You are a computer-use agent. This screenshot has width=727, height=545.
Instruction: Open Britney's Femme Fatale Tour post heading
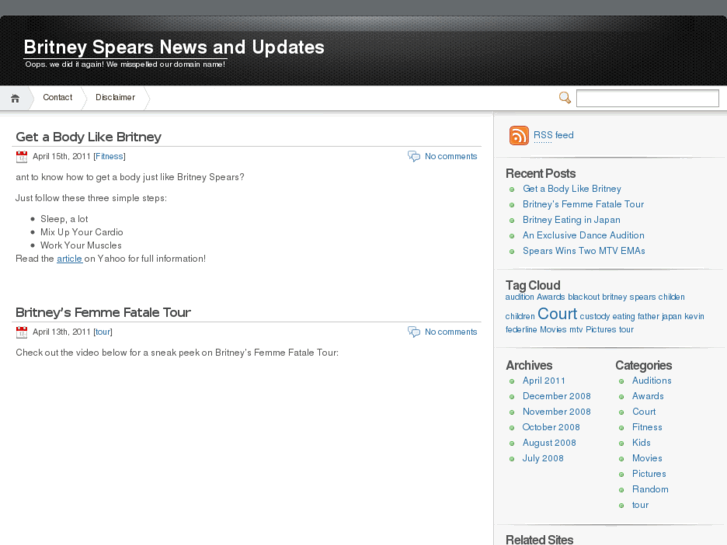(103, 312)
